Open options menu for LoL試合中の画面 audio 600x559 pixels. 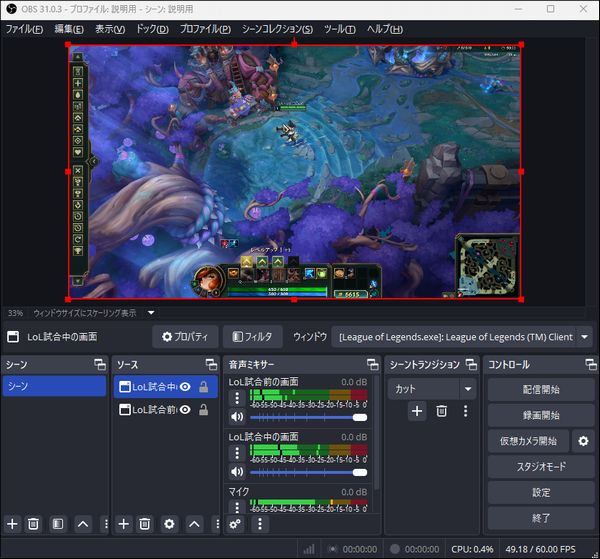(237, 453)
